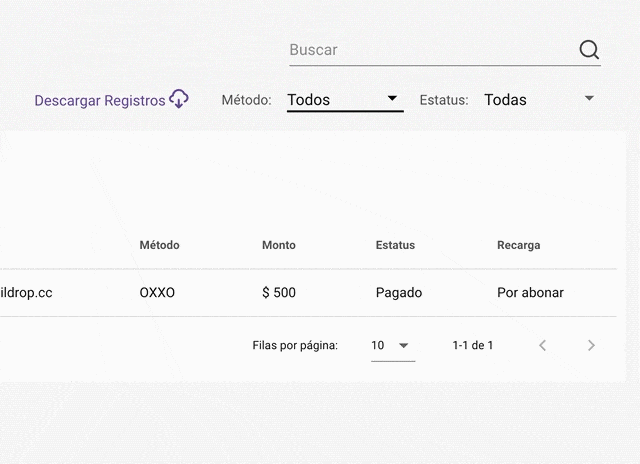Click the 1-1 de 1 pagination text
Screen dimensions: 640x464
point(472,345)
